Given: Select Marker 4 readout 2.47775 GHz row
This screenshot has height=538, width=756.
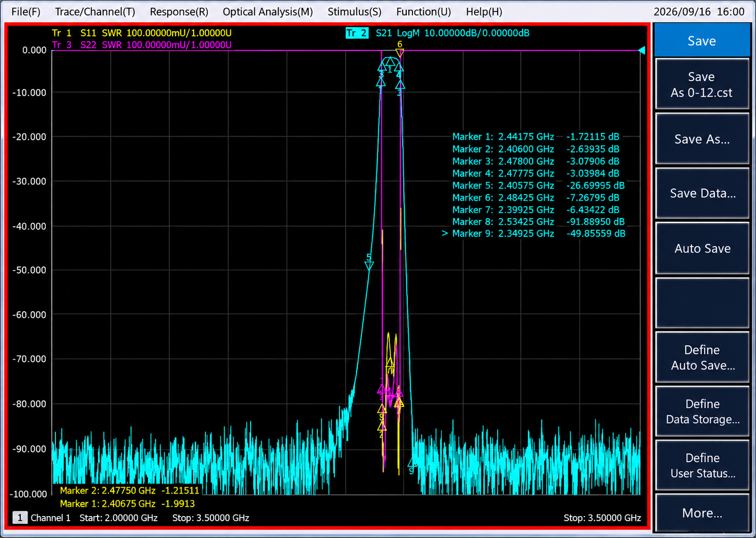Looking at the screenshot, I should click(x=536, y=173).
